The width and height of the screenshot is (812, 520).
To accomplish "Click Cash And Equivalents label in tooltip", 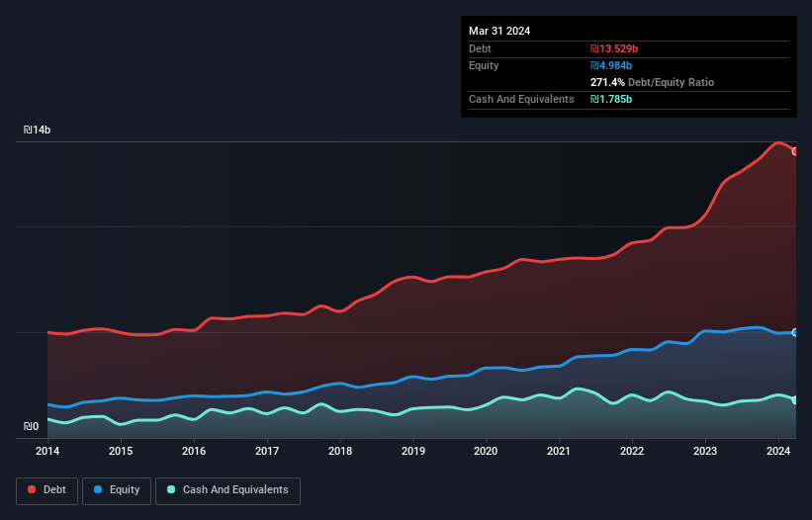I will [521, 99].
